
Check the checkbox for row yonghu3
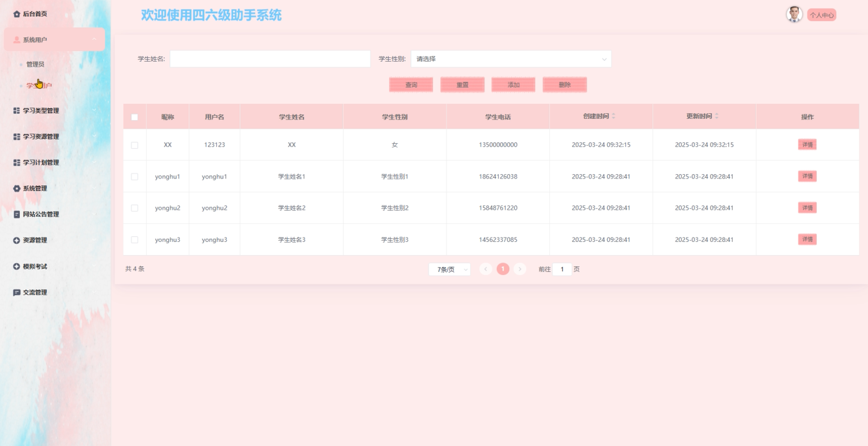coord(134,239)
